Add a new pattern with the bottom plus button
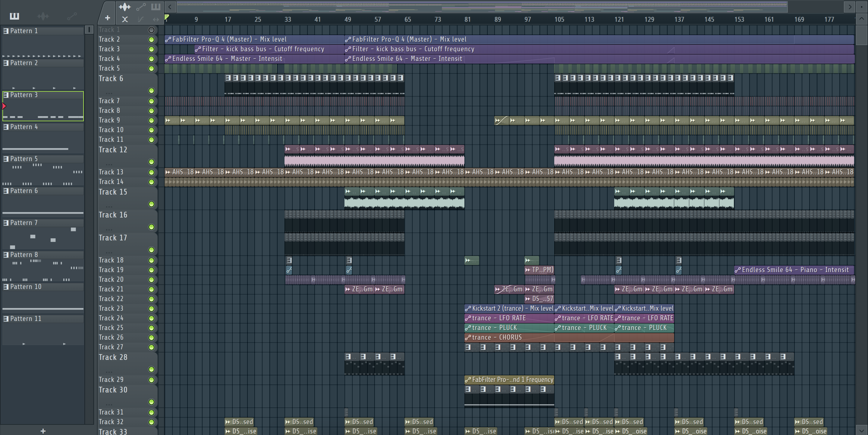868x435 pixels. click(x=43, y=430)
